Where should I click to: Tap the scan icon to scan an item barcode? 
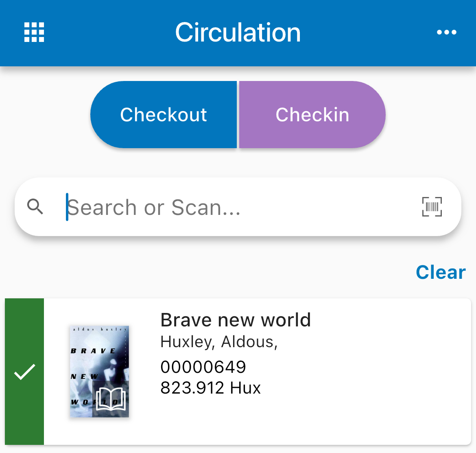pos(431,207)
